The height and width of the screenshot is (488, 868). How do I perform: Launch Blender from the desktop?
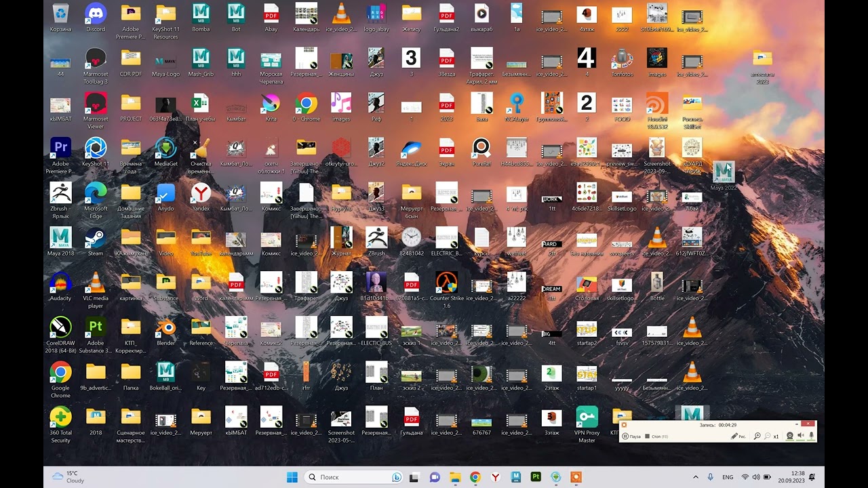coord(165,331)
